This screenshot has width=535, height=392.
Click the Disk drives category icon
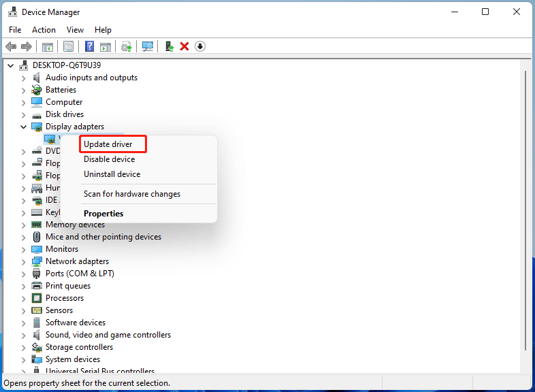coord(37,116)
